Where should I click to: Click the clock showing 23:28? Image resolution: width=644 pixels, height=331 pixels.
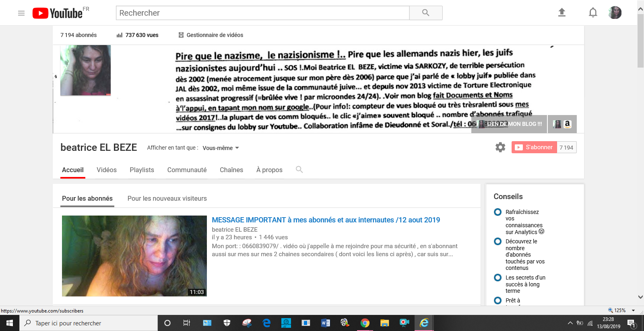(608, 319)
